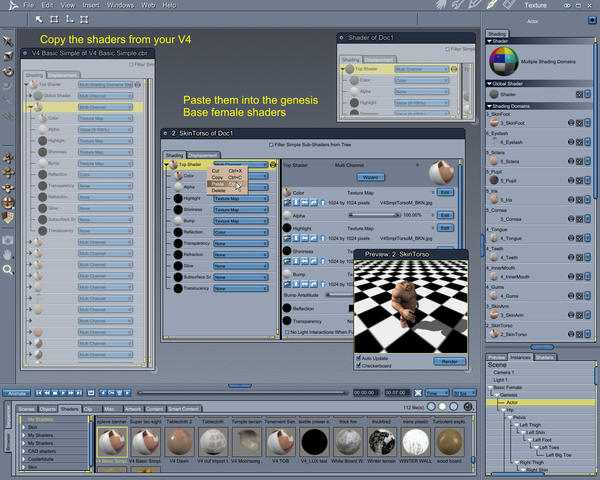Click the universal manipulator tool icon
Viewport: 600px width, 480px height.
click(8, 202)
